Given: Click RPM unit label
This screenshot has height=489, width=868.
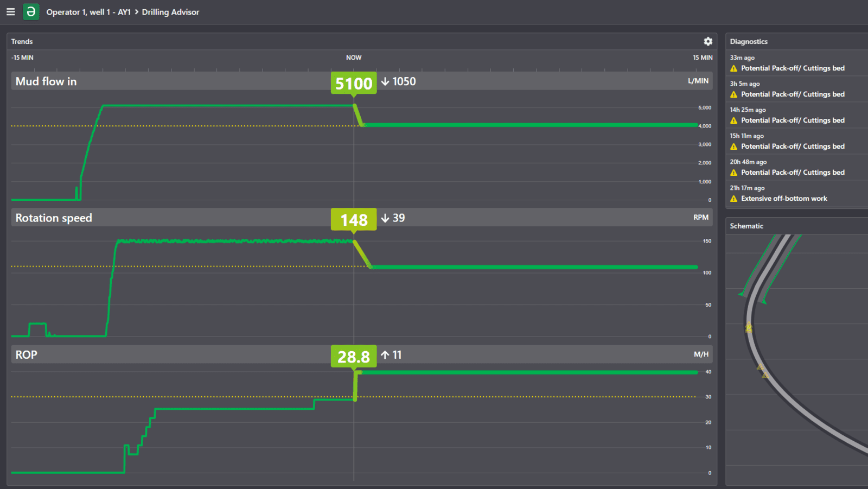Looking at the screenshot, I should point(701,217).
